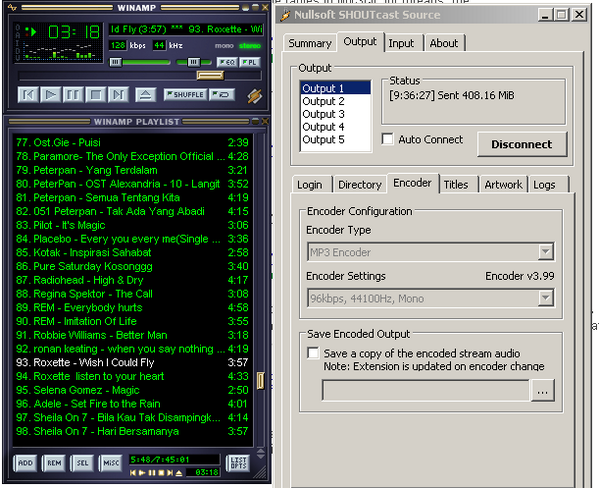Click the playlist mini next track control
Screen dimensions: 599x488
point(170,473)
